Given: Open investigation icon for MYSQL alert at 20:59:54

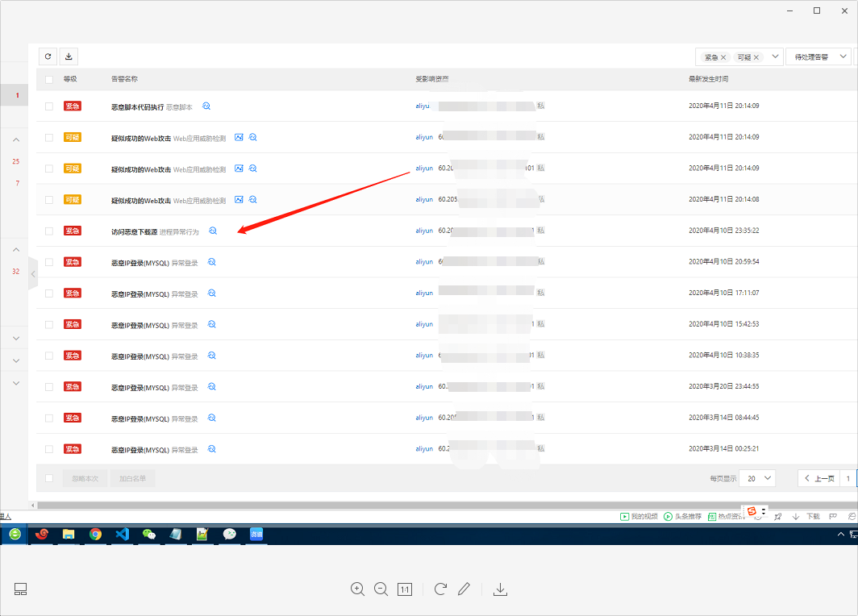Looking at the screenshot, I should (212, 262).
